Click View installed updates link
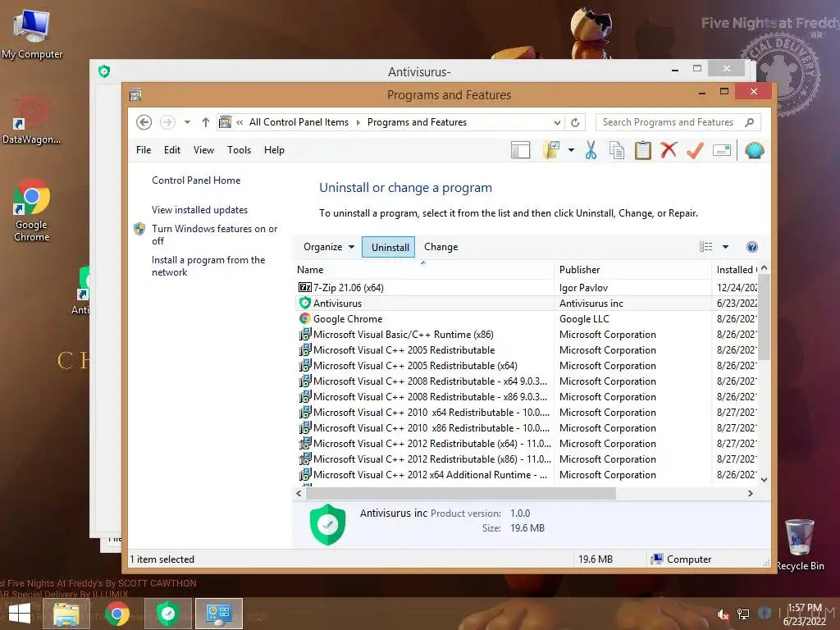The image size is (840, 630). (x=200, y=210)
